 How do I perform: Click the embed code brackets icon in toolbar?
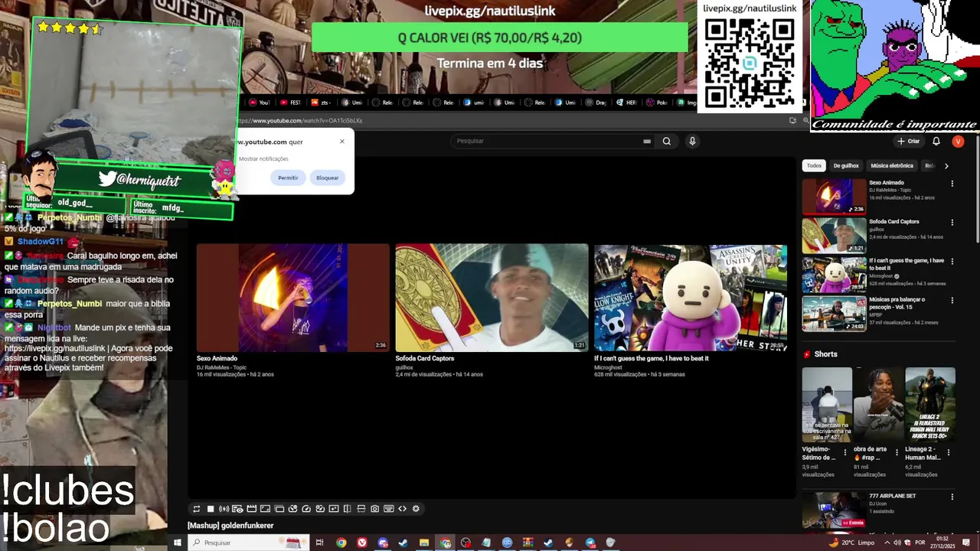pyautogui.click(x=402, y=509)
